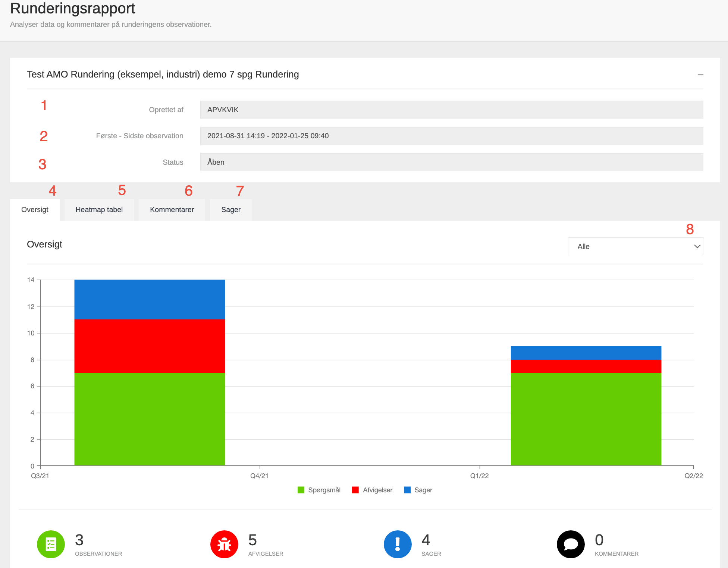Collapse the rundering panel with minus icon

[700, 75]
